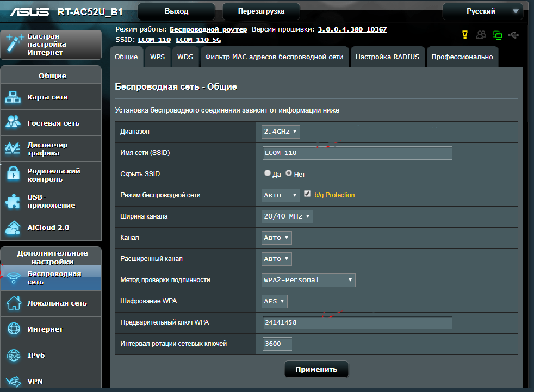This screenshot has width=534, height=392.
Task: Switch to the WPS tab
Action: pos(157,57)
